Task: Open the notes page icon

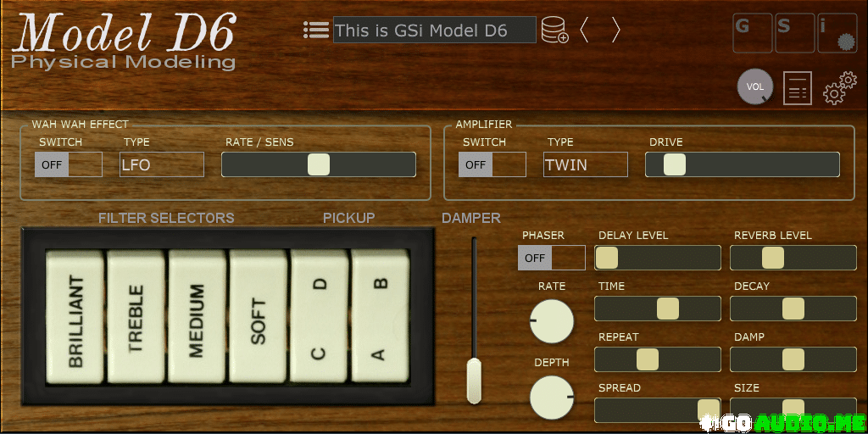Action: click(798, 88)
